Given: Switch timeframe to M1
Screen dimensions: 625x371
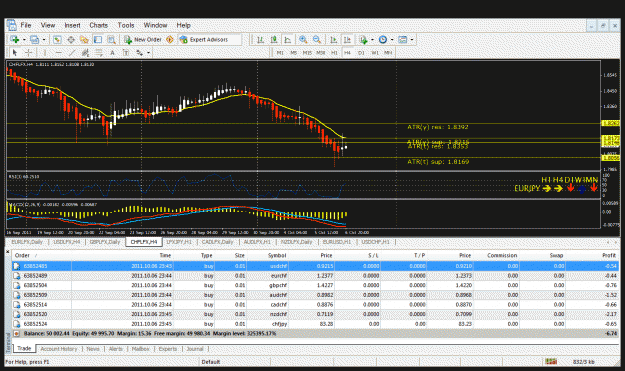Looking at the screenshot, I should 280,53.
